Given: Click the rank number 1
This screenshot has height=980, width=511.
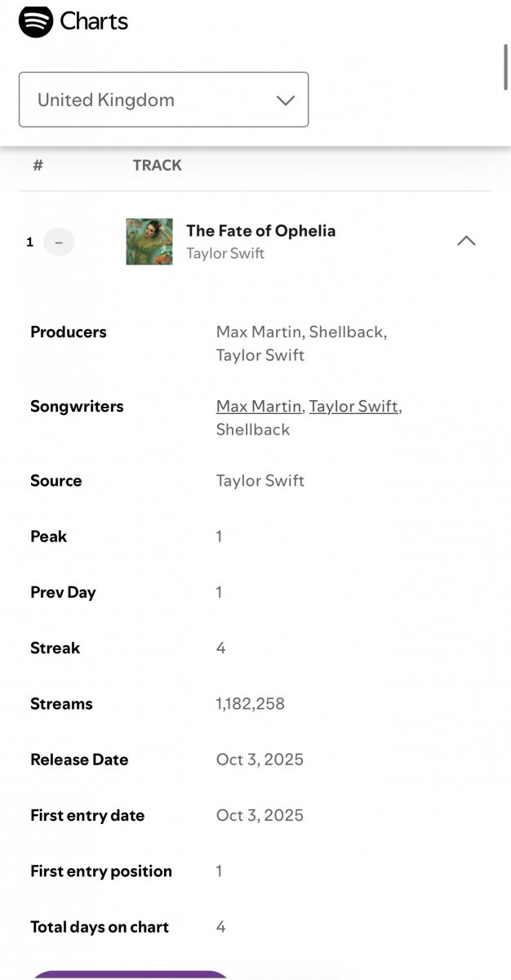Looking at the screenshot, I should click(x=30, y=243).
